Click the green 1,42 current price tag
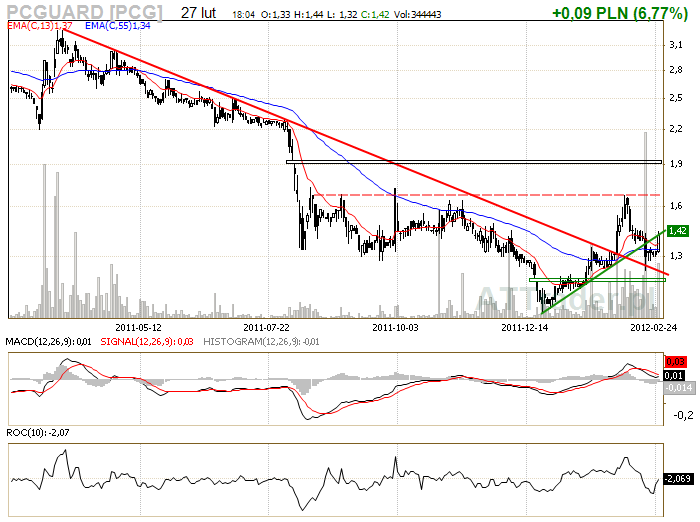The height and width of the screenshot is (522, 700). pyautogui.click(x=677, y=231)
